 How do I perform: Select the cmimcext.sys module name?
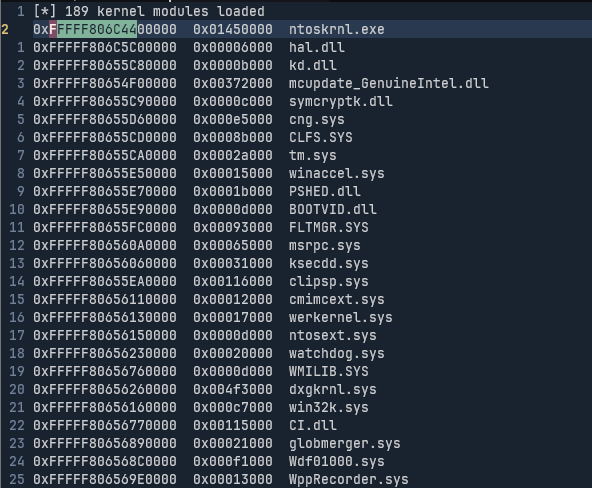point(337,299)
